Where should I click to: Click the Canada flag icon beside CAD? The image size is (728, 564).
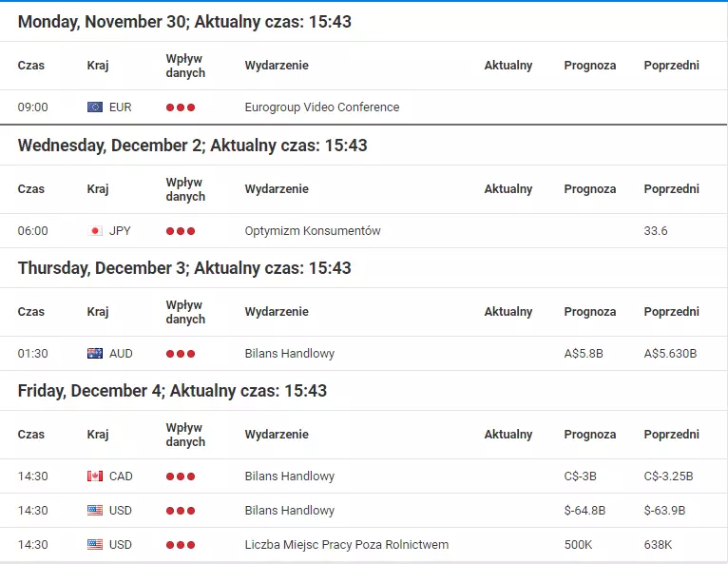click(95, 476)
